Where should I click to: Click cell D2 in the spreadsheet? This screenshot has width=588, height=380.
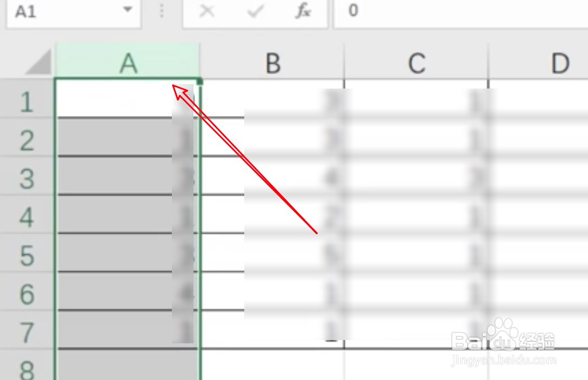[x=538, y=137]
